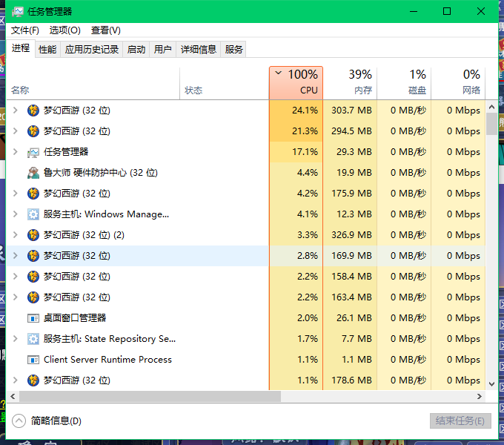Click the horizontal scrollbar left arrow
The width and height of the screenshot is (504, 445).
13,397
